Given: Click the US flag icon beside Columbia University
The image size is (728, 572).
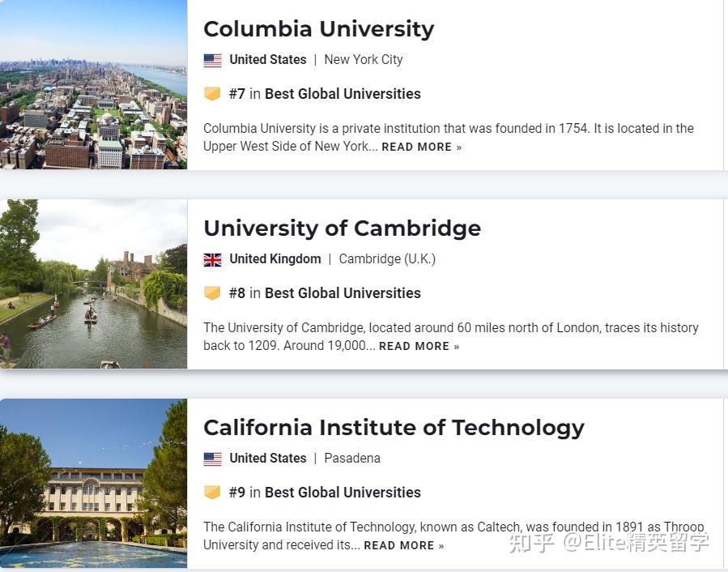Looking at the screenshot, I should coord(212,59).
